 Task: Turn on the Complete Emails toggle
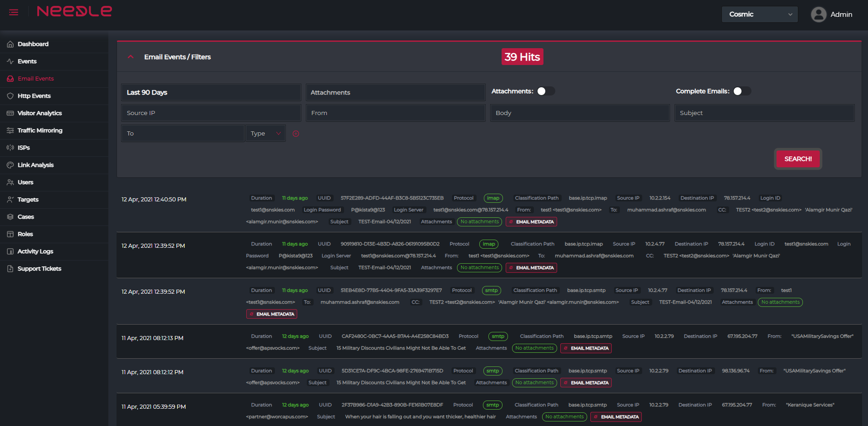[x=741, y=91]
